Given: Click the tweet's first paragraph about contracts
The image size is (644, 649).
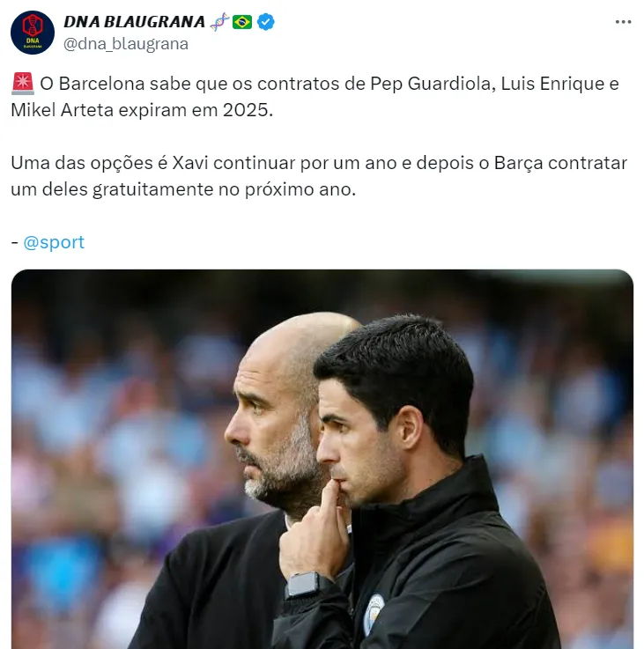Looking at the screenshot, I should click(315, 97).
